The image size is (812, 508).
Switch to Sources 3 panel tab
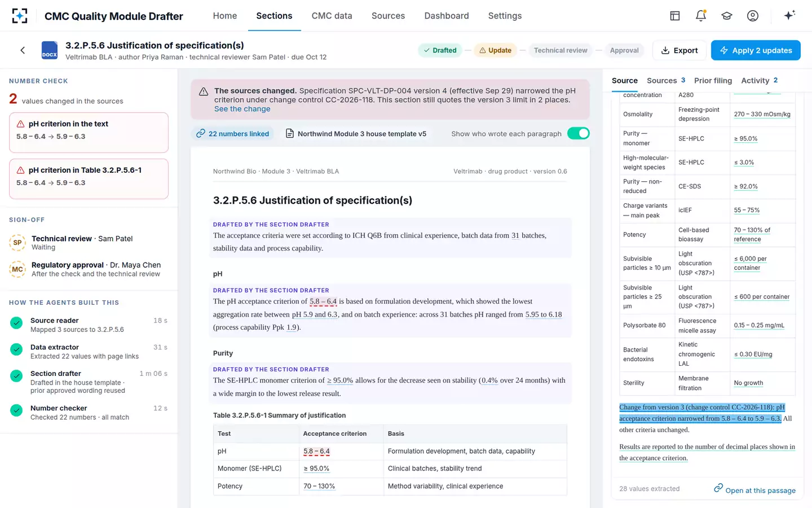click(666, 81)
